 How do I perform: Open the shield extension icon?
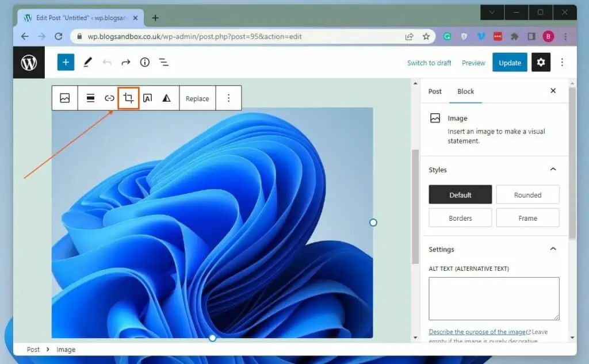tap(464, 36)
